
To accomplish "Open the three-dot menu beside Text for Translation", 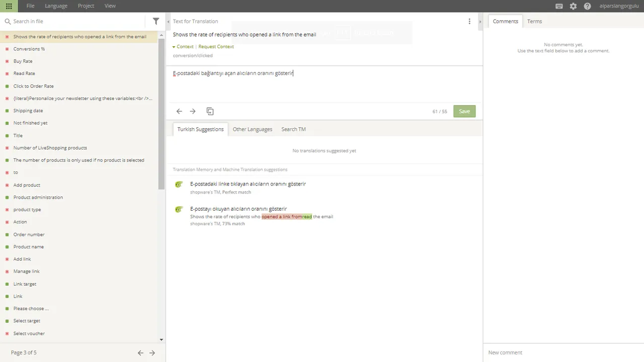I will point(469,21).
